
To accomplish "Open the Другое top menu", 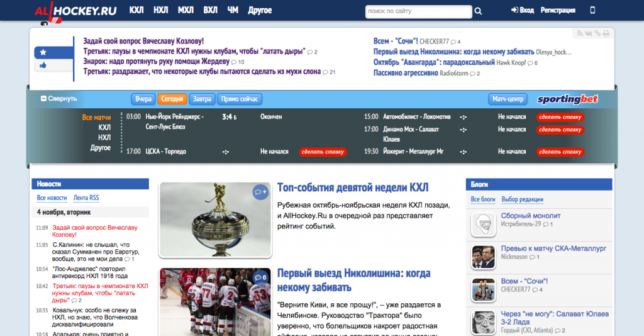I will coord(260,10).
